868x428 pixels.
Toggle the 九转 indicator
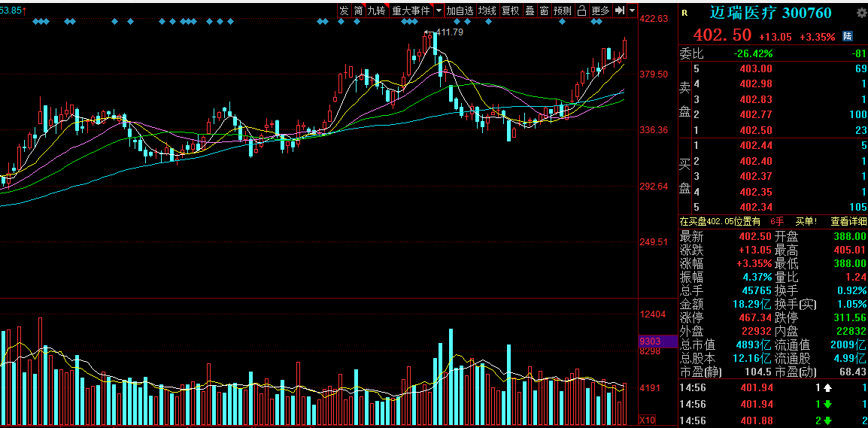(377, 10)
